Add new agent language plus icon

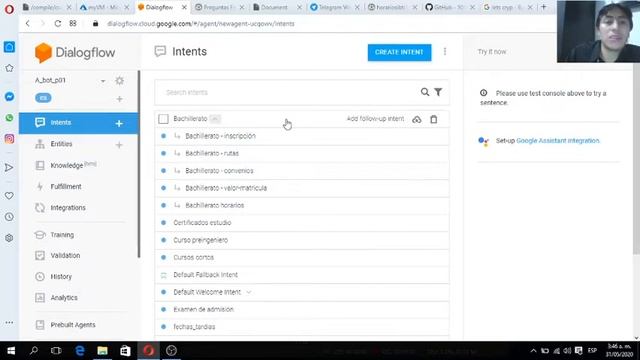(x=120, y=99)
